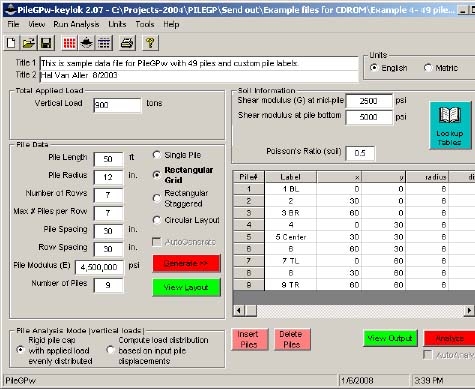Click the table's right scroll arrow
Screen dimensions: 475x389
[x=469, y=311]
